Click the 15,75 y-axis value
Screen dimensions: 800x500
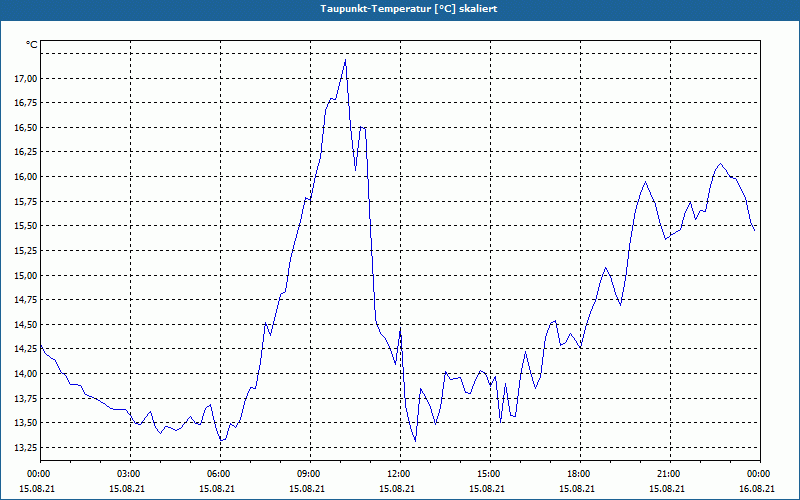[26, 202]
